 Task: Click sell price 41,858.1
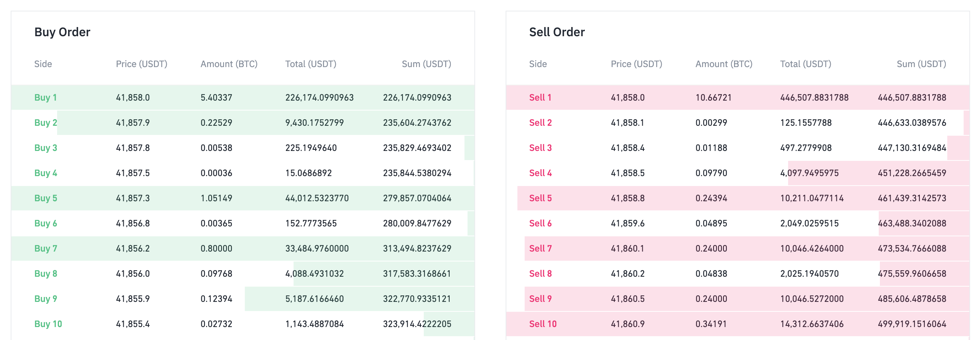pos(628,123)
